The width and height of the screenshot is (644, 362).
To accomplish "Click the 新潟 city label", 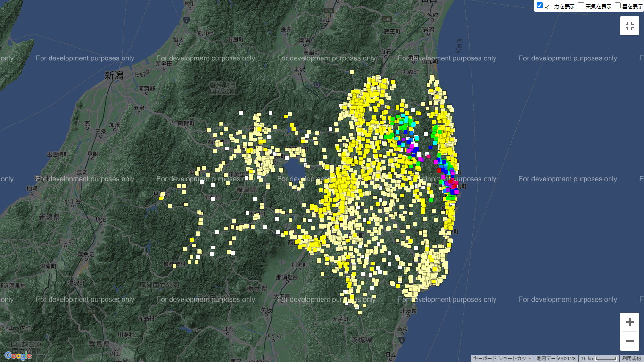I will [114, 75].
